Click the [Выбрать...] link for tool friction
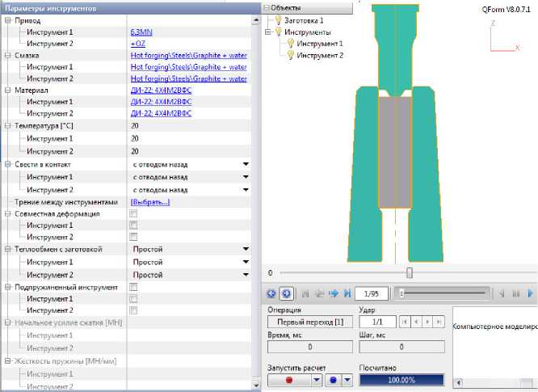Screen dimensions: 538x392 (x=150, y=201)
